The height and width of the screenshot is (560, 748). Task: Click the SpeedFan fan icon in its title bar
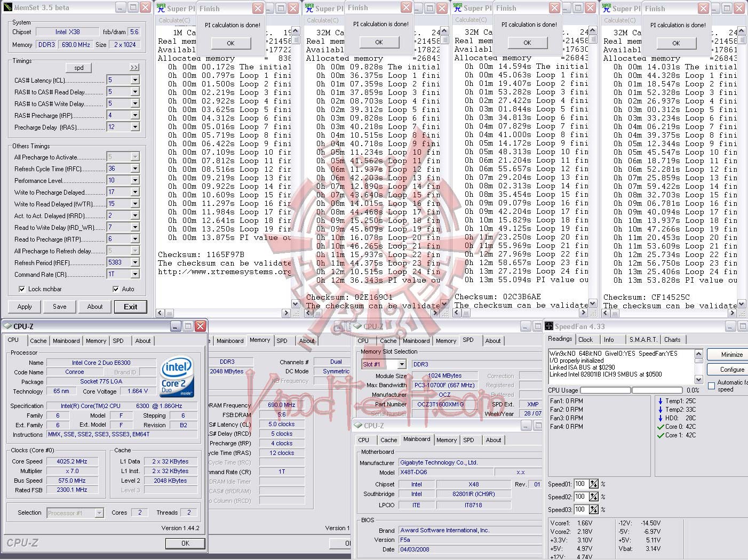[549, 326]
